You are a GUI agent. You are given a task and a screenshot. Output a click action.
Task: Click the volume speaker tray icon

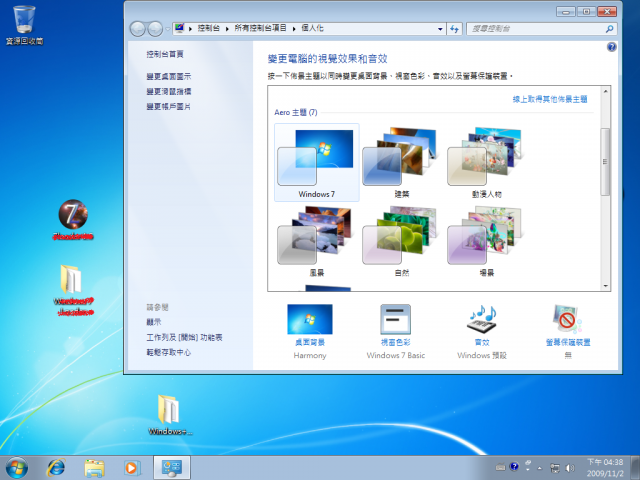(x=569, y=468)
